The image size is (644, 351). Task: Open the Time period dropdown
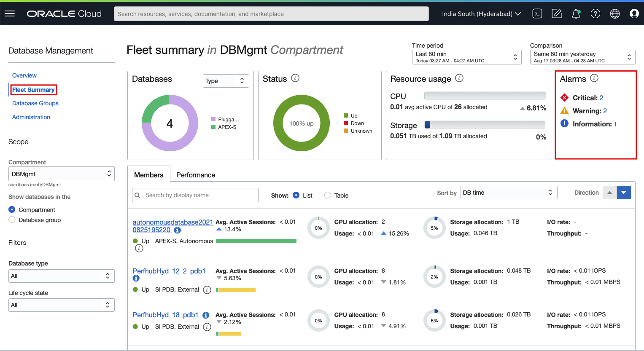click(466, 57)
